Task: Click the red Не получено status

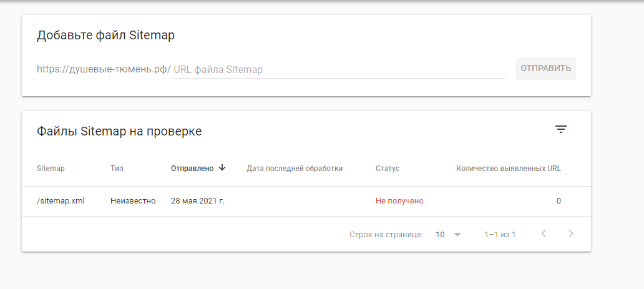Action: click(399, 201)
